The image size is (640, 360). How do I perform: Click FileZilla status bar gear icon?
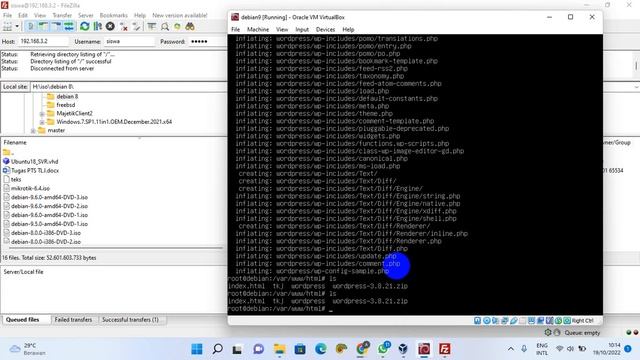tap(548, 333)
